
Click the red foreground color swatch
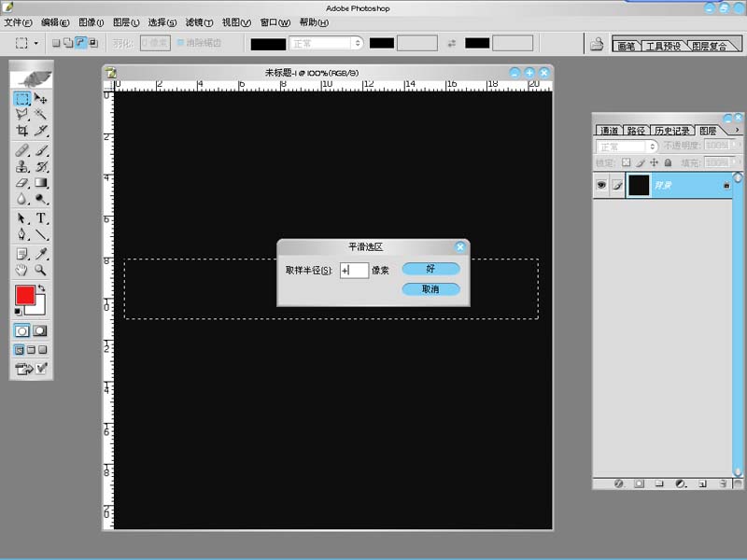[x=25, y=295]
